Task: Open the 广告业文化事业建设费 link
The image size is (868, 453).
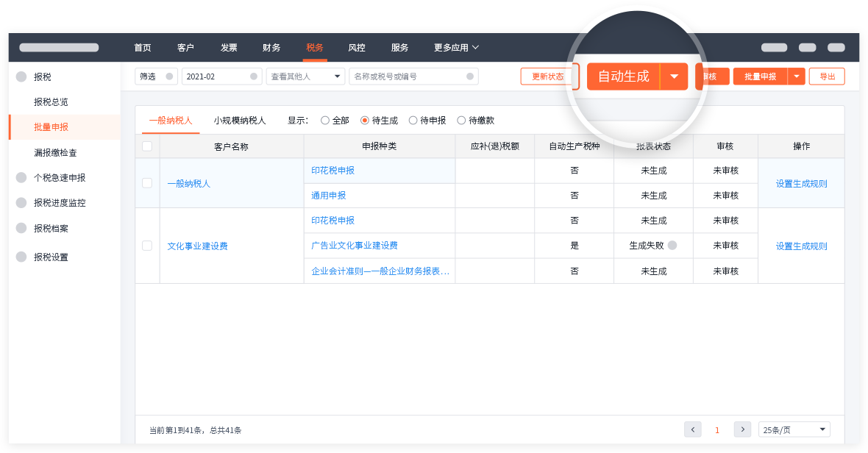Action: click(x=355, y=245)
